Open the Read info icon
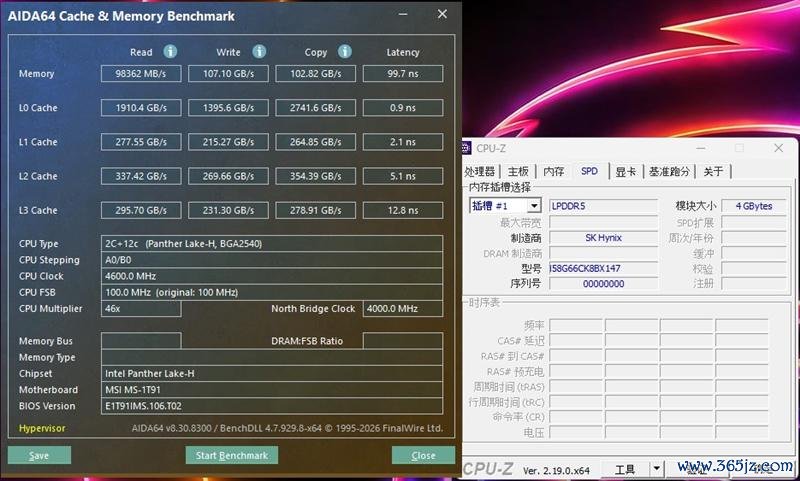 point(170,52)
